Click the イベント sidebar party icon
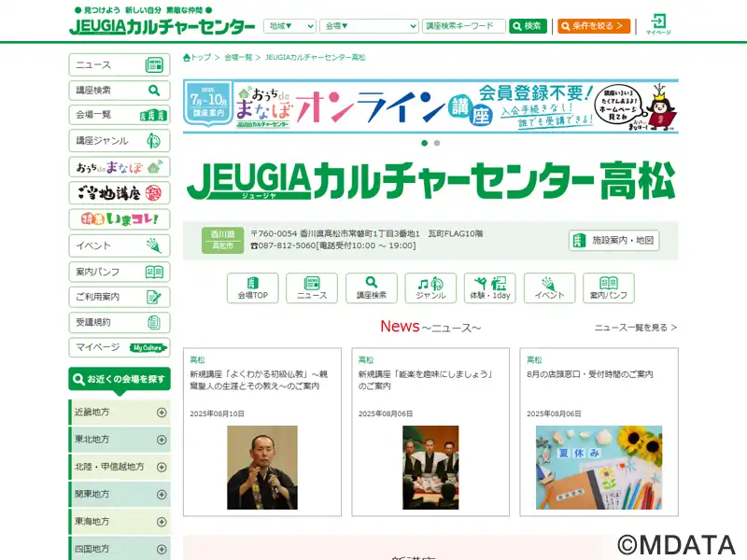The height and width of the screenshot is (560, 747). coord(154,245)
